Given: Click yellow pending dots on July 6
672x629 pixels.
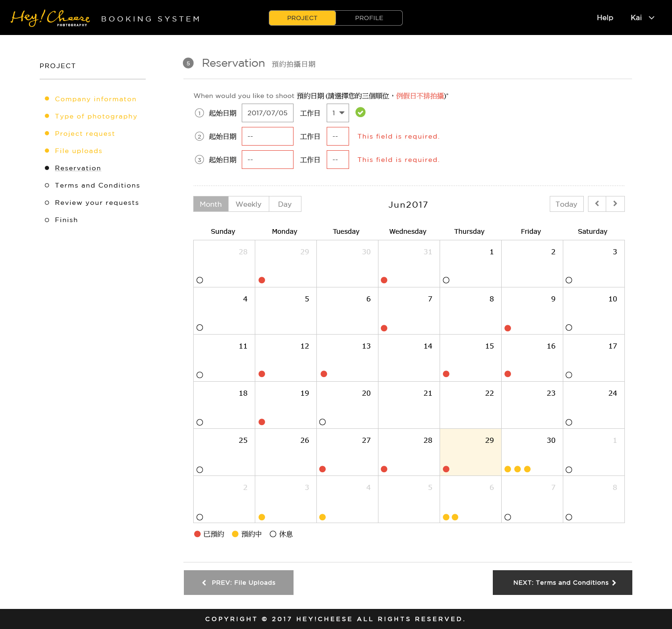Looking at the screenshot, I should coord(451,517).
